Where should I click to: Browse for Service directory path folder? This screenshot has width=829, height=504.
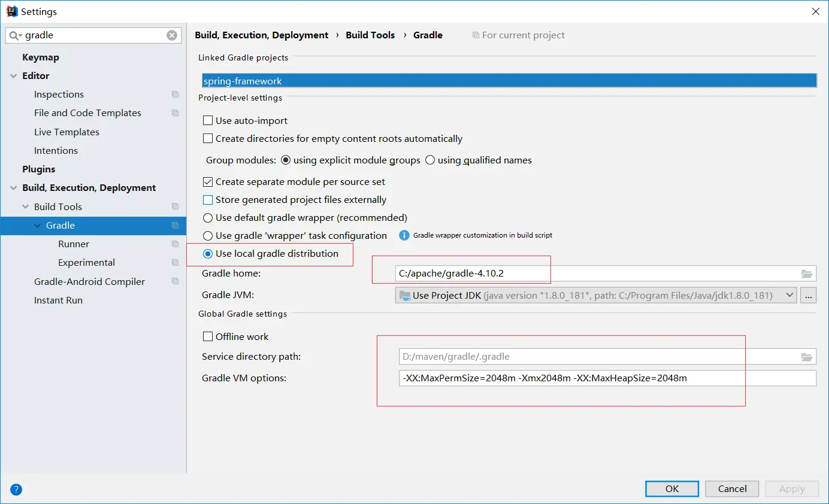pyautogui.click(x=807, y=357)
